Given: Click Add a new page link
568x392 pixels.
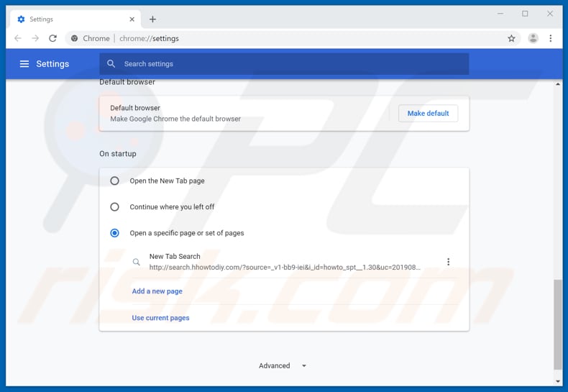Looking at the screenshot, I should pyautogui.click(x=157, y=291).
